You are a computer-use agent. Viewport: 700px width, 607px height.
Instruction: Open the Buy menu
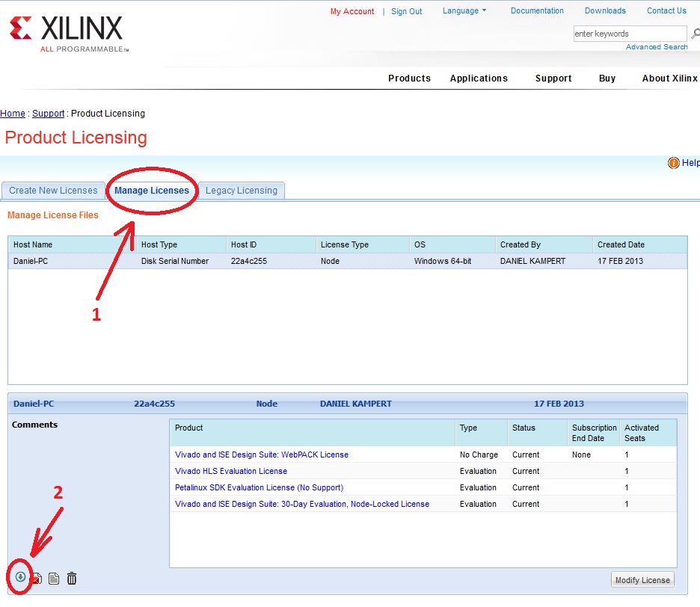tap(607, 78)
